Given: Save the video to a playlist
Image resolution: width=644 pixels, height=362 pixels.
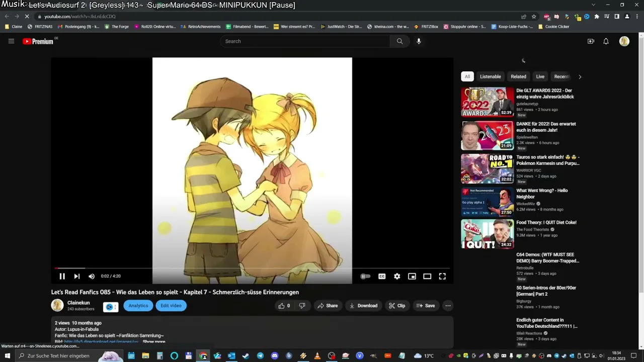Looking at the screenshot, I should 426,306.
